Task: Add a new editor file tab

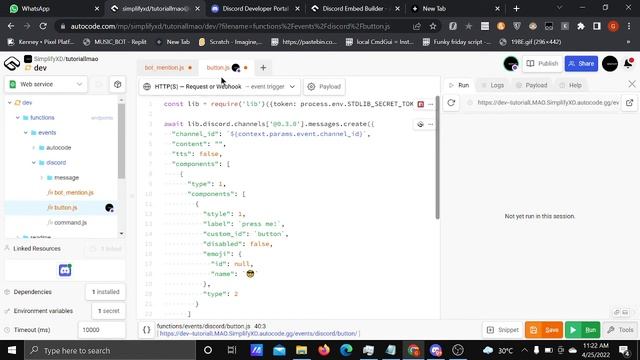Action: click(263, 68)
